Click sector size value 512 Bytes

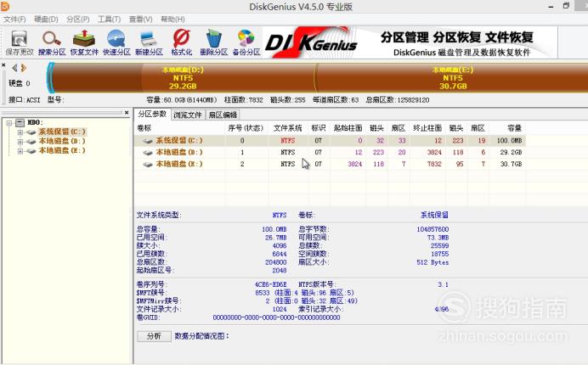click(x=433, y=262)
